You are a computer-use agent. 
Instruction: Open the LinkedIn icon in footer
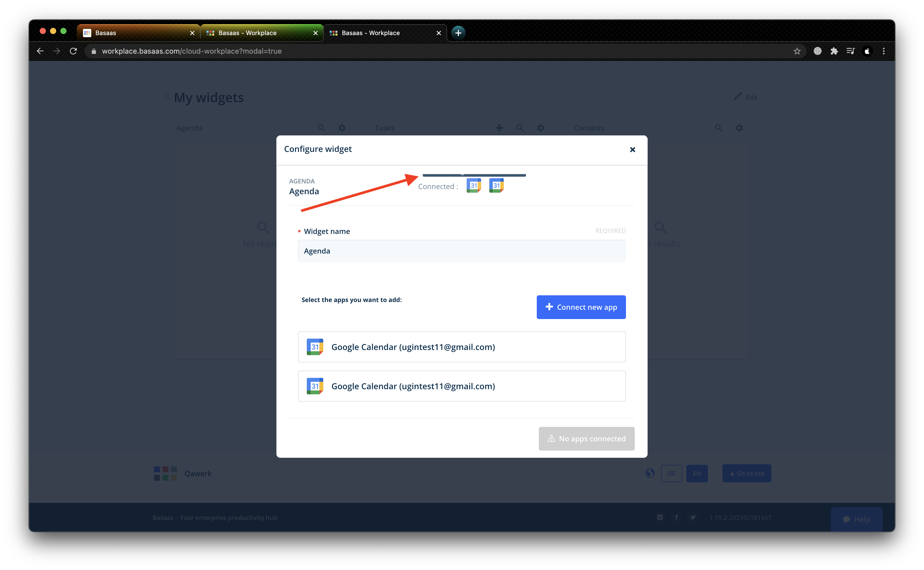pyautogui.click(x=660, y=517)
